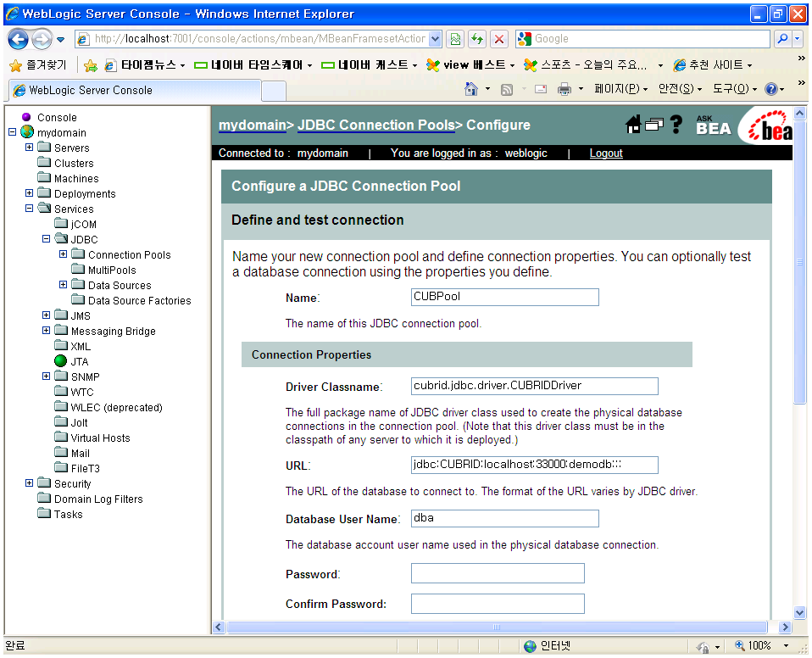Image resolution: width=812 pixels, height=658 pixels.
Task: Expand the JMS tree node
Action: click(46, 315)
